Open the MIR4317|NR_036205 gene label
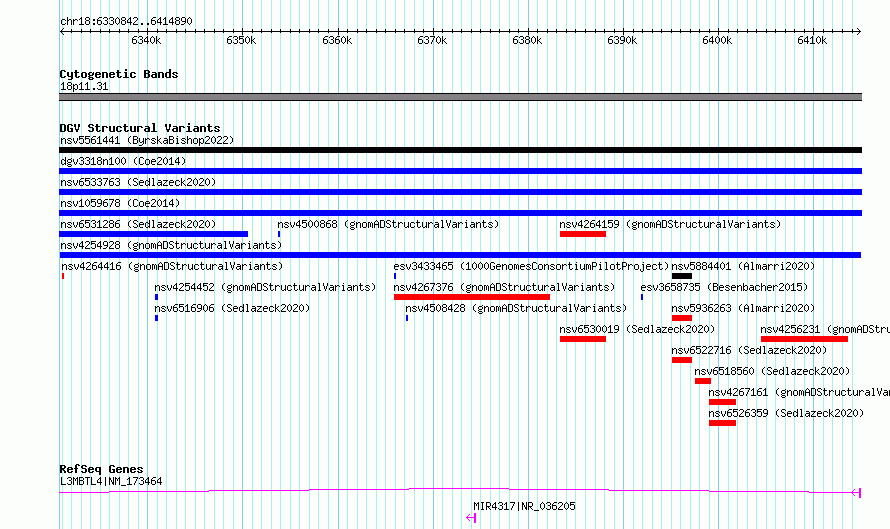Viewport: 890px width, 529px height. point(524,506)
